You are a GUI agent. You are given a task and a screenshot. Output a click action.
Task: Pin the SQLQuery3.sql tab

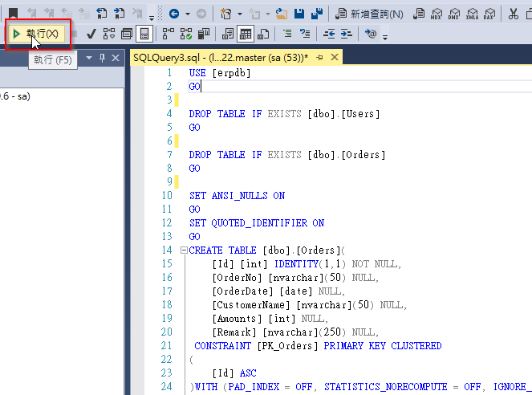point(319,58)
